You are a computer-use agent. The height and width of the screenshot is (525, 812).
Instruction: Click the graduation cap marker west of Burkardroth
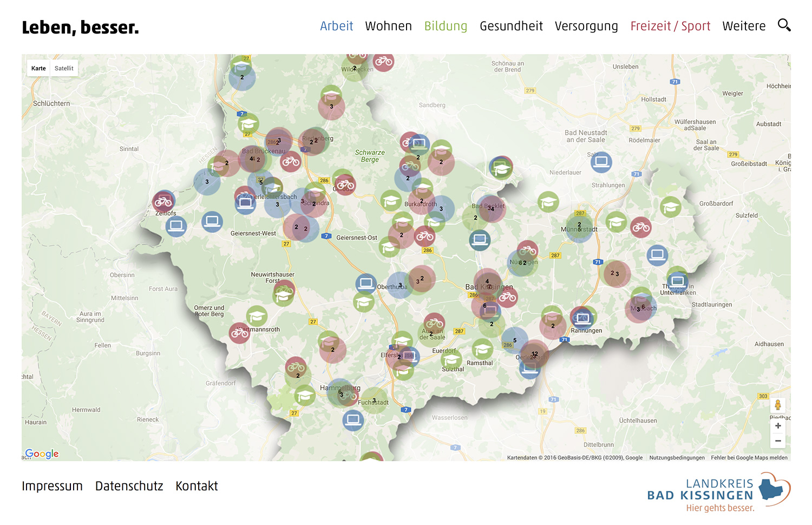click(391, 201)
